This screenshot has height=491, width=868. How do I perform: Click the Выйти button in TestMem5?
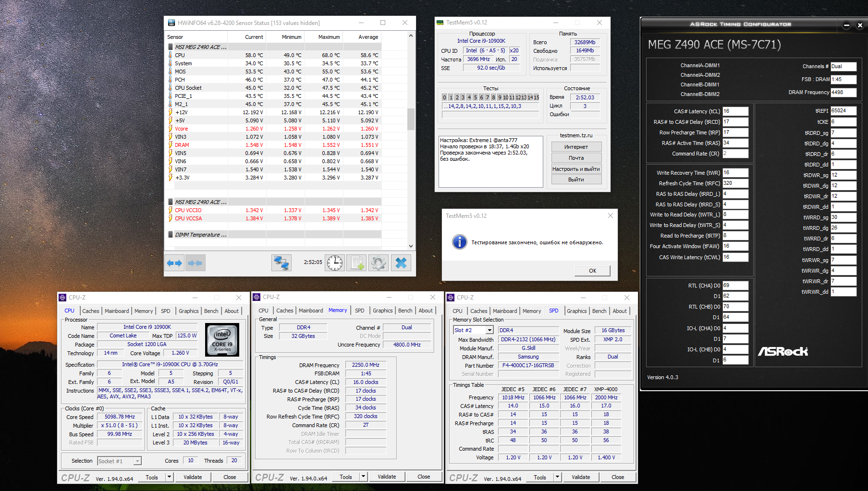576,180
